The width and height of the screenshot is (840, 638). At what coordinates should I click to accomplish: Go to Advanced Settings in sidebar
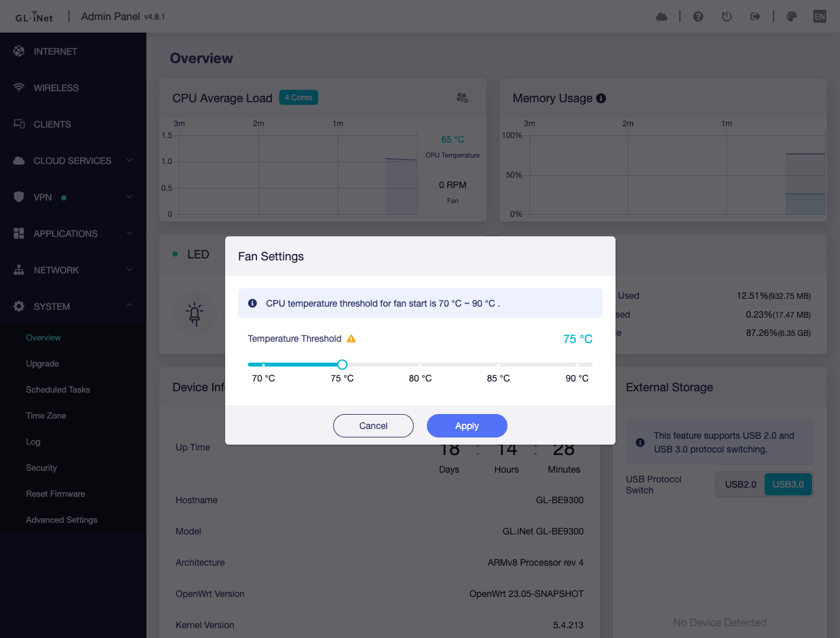62,520
